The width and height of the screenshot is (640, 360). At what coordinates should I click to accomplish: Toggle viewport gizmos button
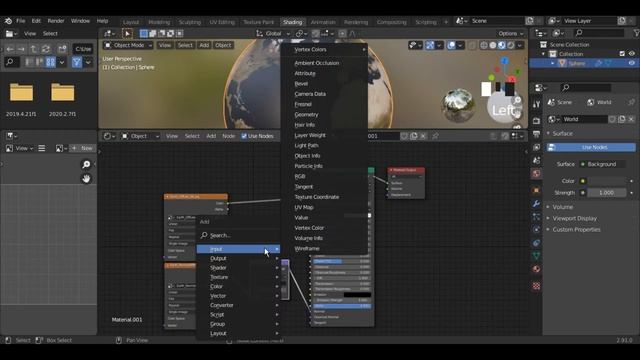430,45
